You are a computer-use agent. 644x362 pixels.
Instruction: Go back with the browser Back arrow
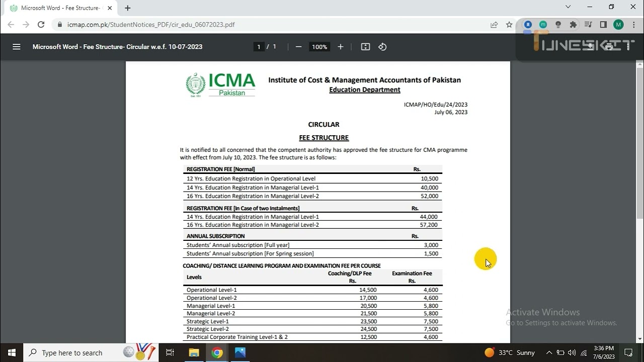point(11,24)
